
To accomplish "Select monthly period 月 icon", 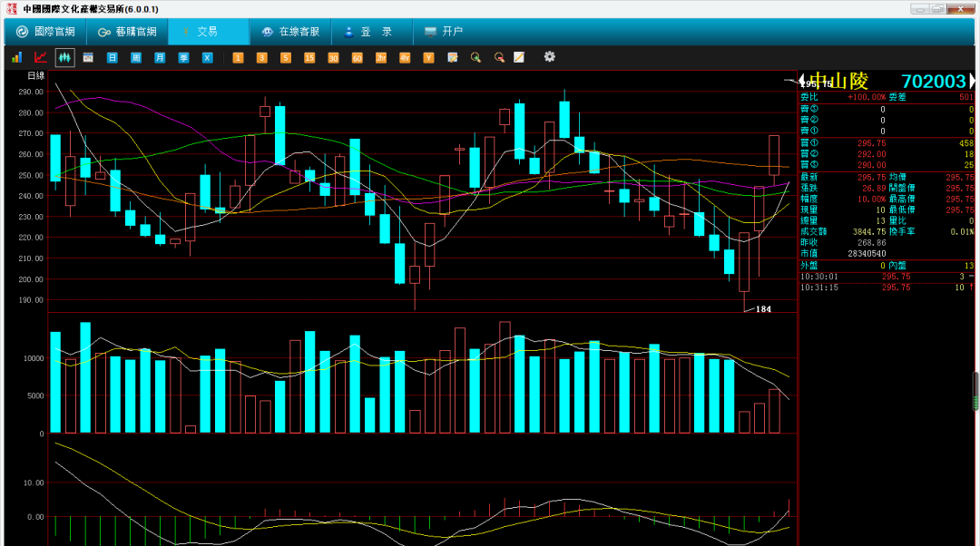I will 160,57.
